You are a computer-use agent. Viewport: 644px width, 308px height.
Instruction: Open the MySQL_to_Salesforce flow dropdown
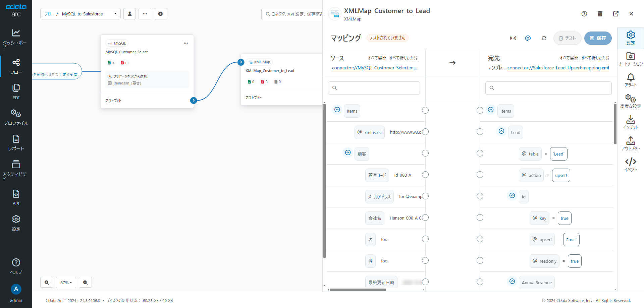pos(80,14)
